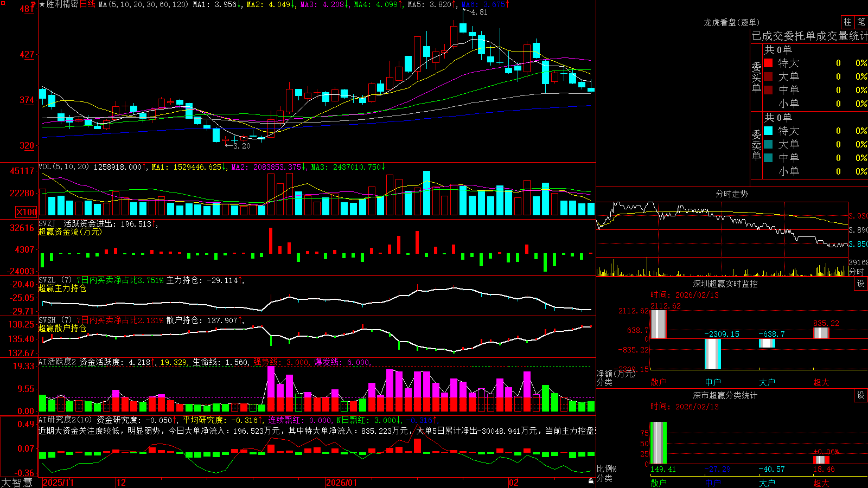
Task: Switch to 柱 bar display mode
Action: pyautogui.click(x=847, y=22)
